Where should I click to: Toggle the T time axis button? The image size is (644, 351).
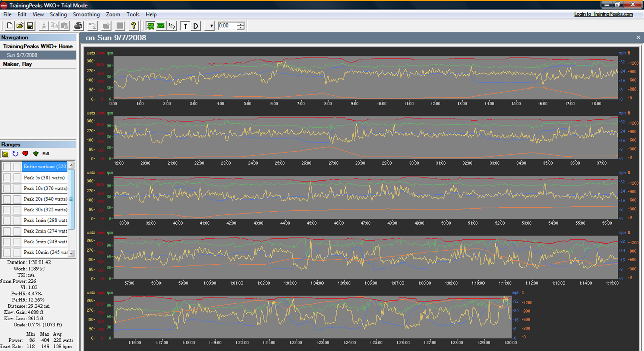(x=185, y=26)
